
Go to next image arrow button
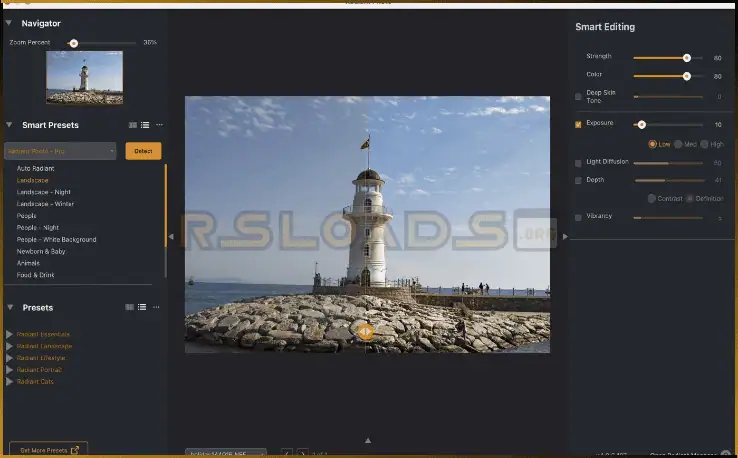pos(303,453)
